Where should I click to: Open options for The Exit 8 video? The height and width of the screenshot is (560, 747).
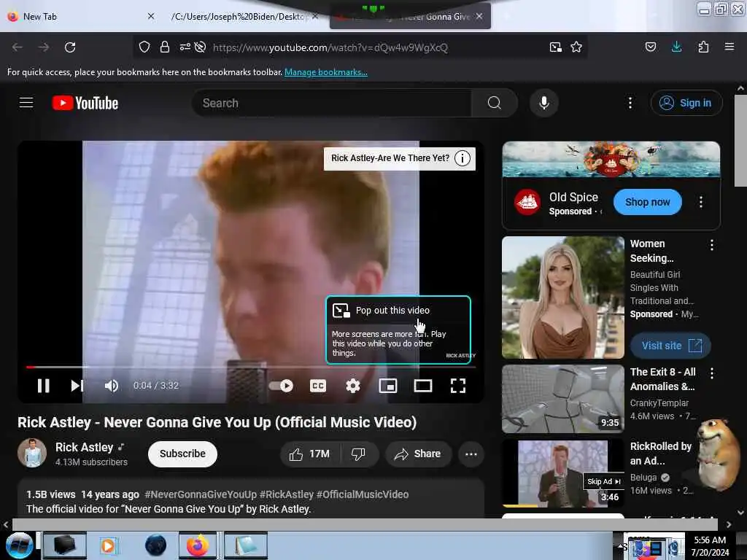tap(712, 373)
